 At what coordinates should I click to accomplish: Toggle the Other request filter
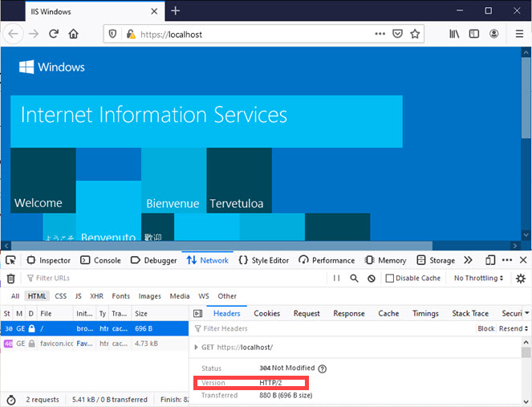[227, 296]
